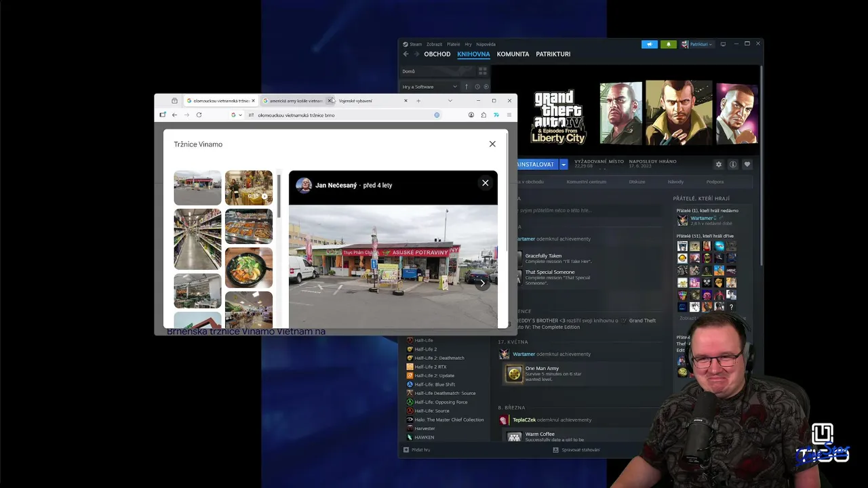The height and width of the screenshot is (488, 868).
Task: Close the 'Vojenské vybavení' tab
Action: tap(406, 101)
